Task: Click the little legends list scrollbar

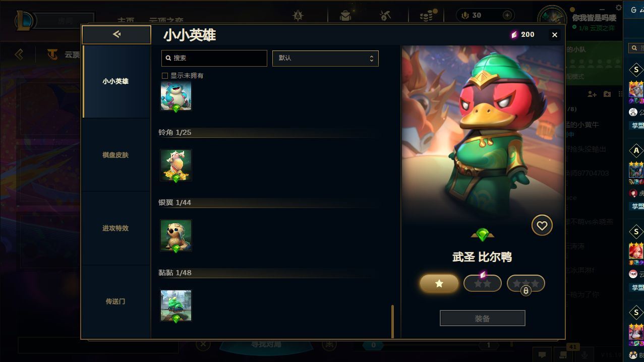Action: [393, 321]
